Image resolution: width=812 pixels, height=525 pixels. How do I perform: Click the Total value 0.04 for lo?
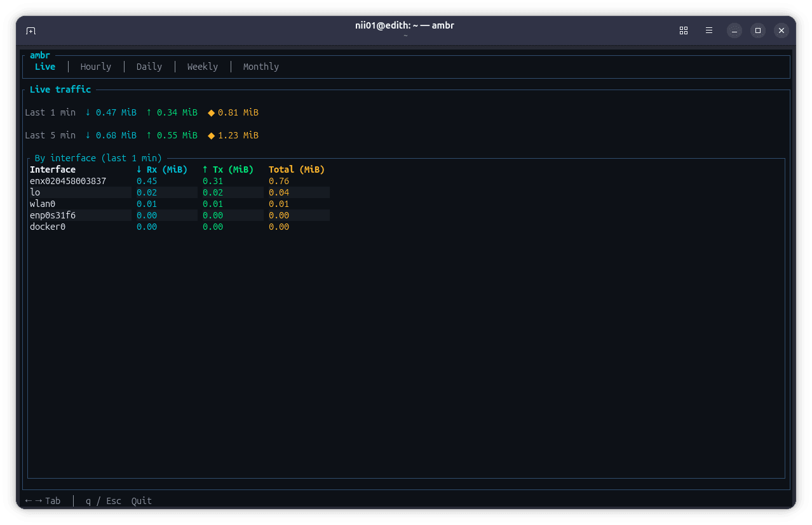tap(279, 192)
